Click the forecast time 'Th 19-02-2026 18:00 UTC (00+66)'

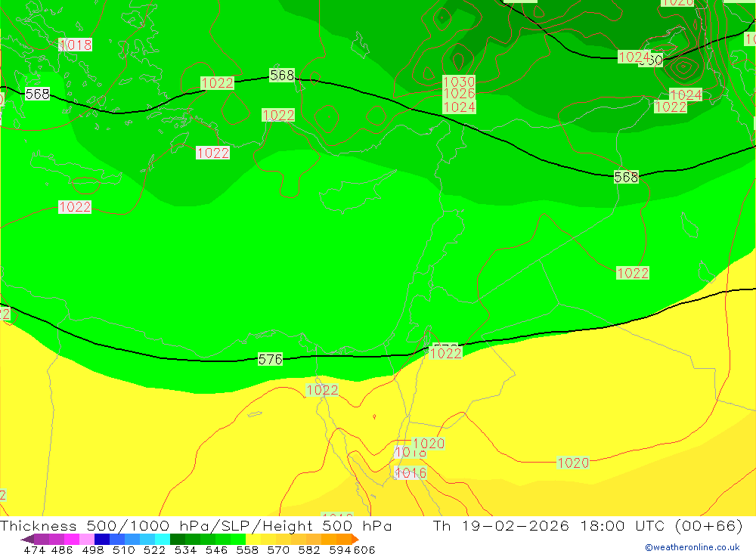point(587,525)
